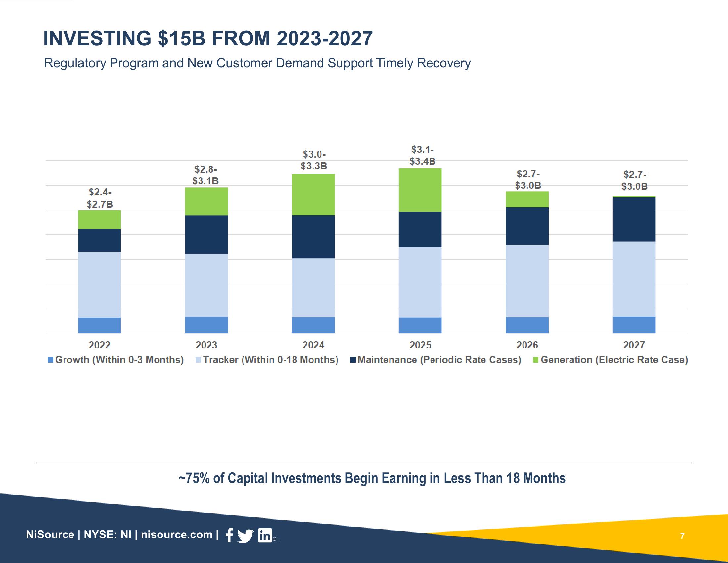Image resolution: width=728 pixels, height=563 pixels.
Task: Click the LinkedIn icon in the footer
Action: [265, 535]
